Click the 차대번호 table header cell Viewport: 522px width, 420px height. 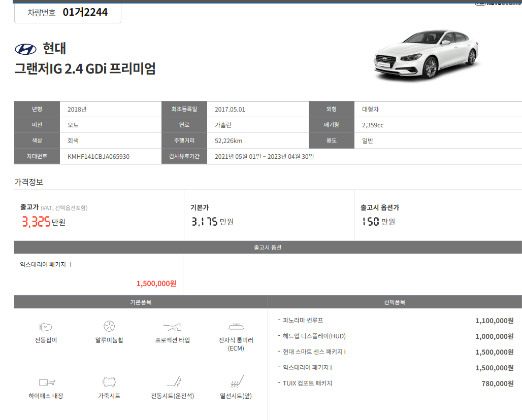coord(37,156)
